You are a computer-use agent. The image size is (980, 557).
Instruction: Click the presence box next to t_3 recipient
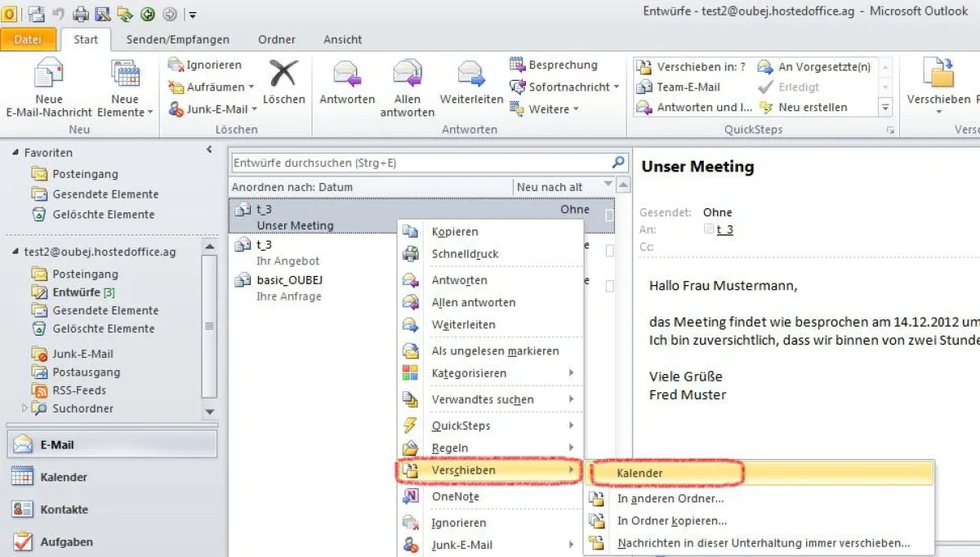708,229
